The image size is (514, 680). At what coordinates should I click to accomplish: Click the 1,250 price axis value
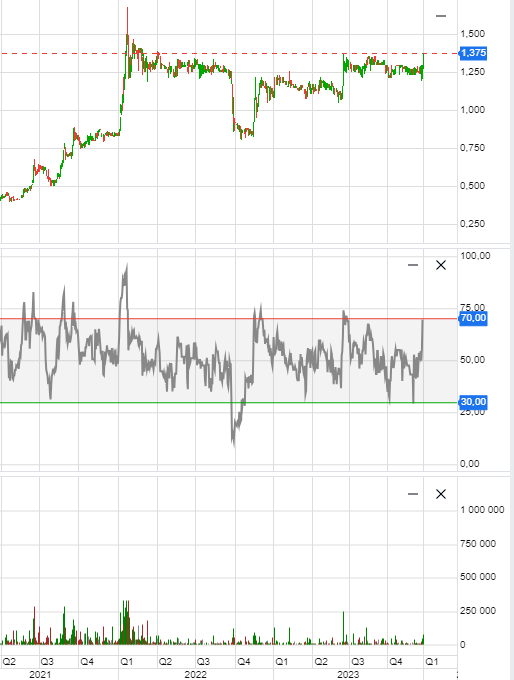point(472,72)
